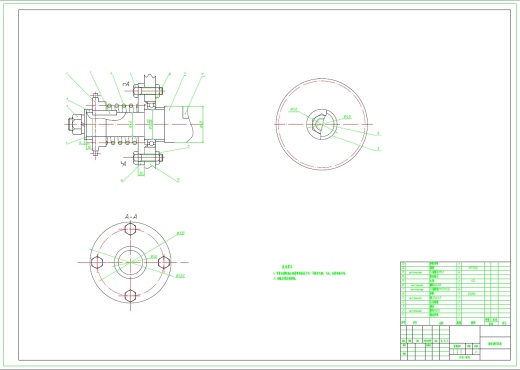Select the left hex bolt in A-A view
Image resolution: width=520 pixels, height=370 pixels.
(x=97, y=262)
